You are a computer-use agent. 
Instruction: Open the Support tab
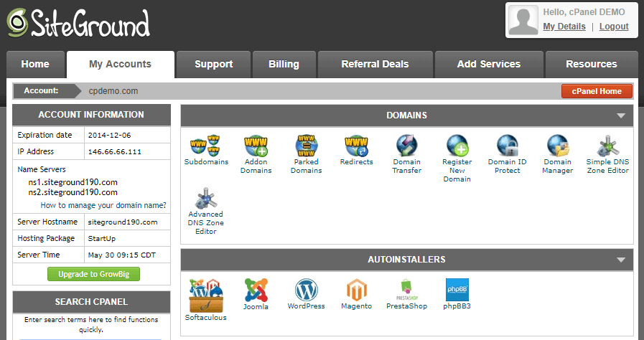[x=213, y=65]
